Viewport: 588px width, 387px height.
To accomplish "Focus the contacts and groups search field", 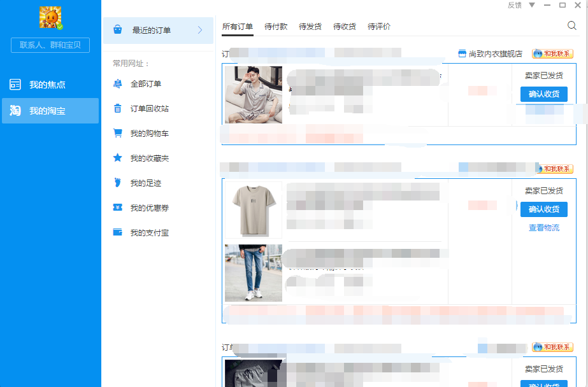I will (x=50, y=45).
